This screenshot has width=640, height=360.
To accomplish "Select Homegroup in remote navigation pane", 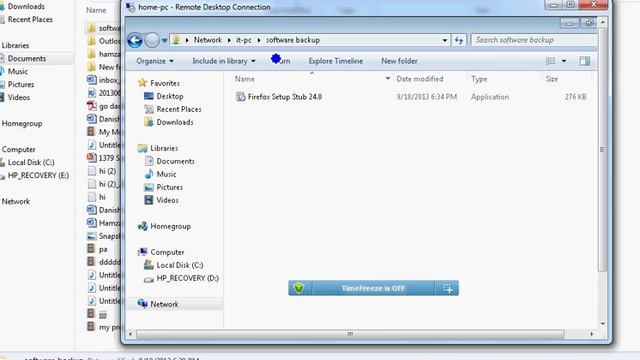I will pos(170,226).
